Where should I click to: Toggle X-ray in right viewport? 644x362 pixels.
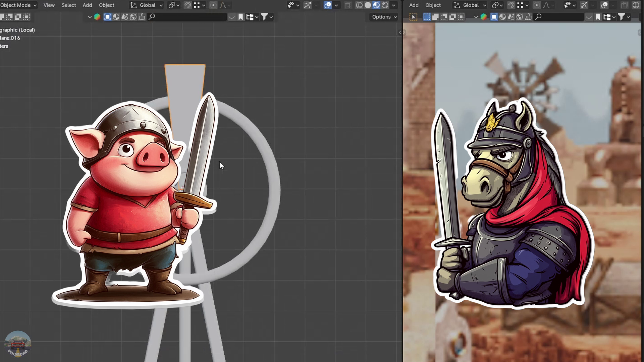[x=624, y=5]
